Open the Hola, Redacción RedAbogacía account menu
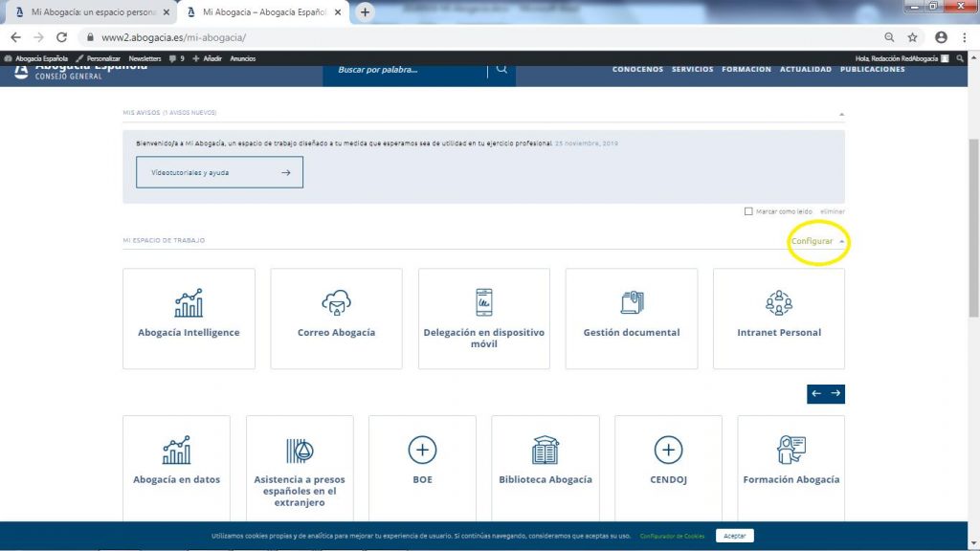The image size is (980, 551). 902,58
